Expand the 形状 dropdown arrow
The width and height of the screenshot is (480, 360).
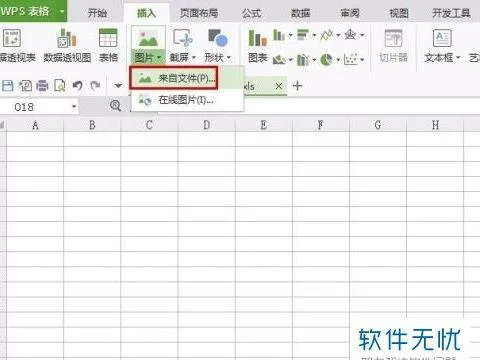229,58
